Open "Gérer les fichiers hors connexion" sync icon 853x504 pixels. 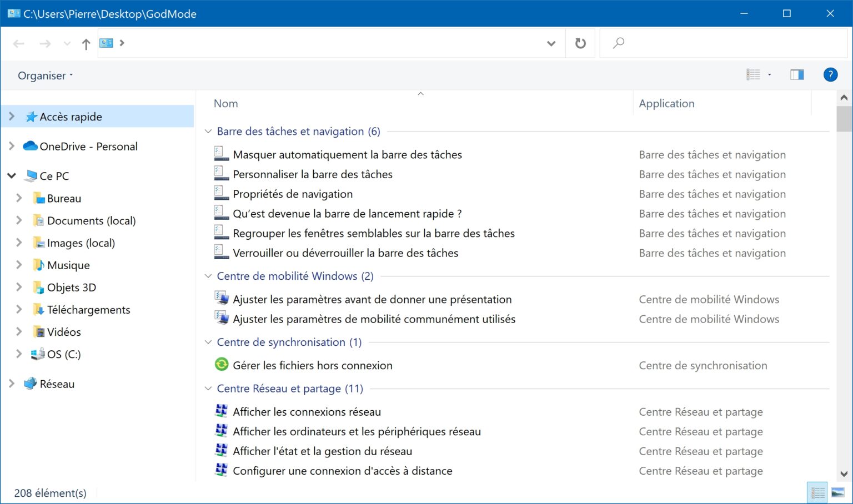click(x=222, y=365)
